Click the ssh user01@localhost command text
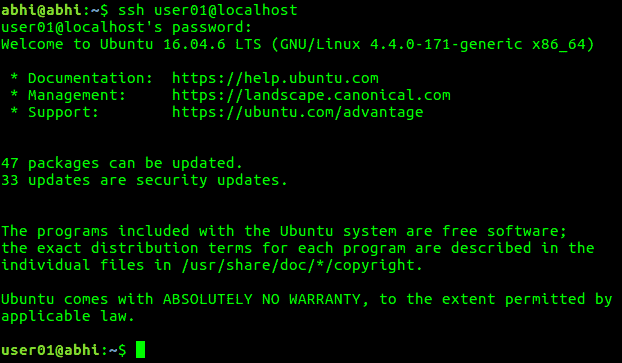The image size is (622, 363). pyautogui.click(x=208, y=10)
